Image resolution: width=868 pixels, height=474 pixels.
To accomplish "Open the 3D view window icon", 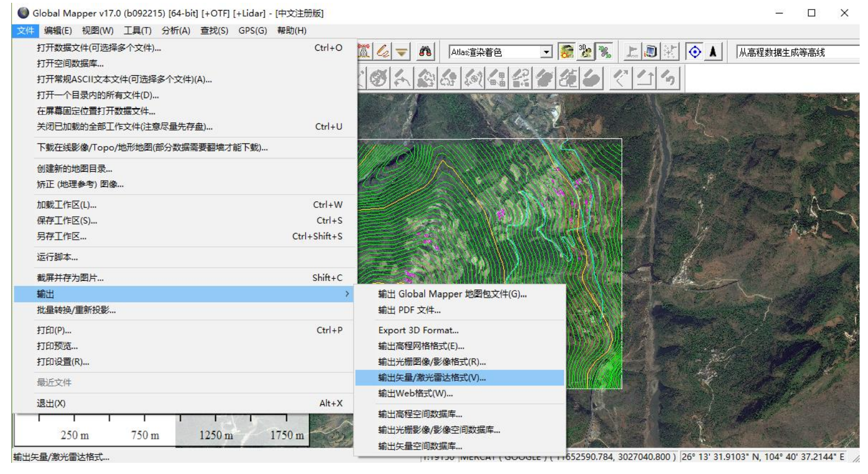I will (586, 52).
